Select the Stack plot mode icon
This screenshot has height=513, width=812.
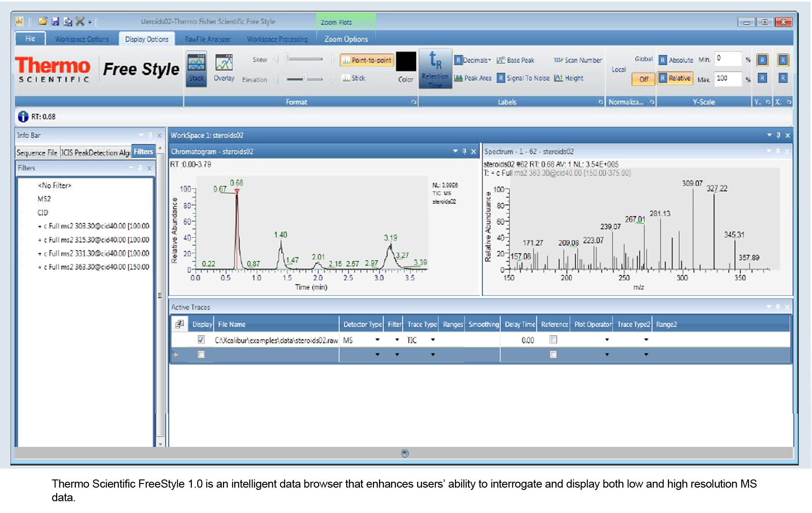196,68
